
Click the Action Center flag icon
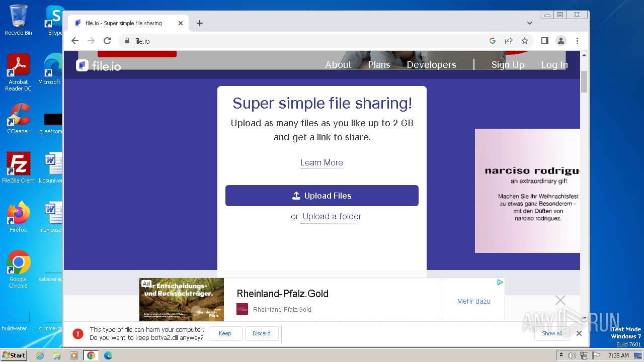[595, 355]
